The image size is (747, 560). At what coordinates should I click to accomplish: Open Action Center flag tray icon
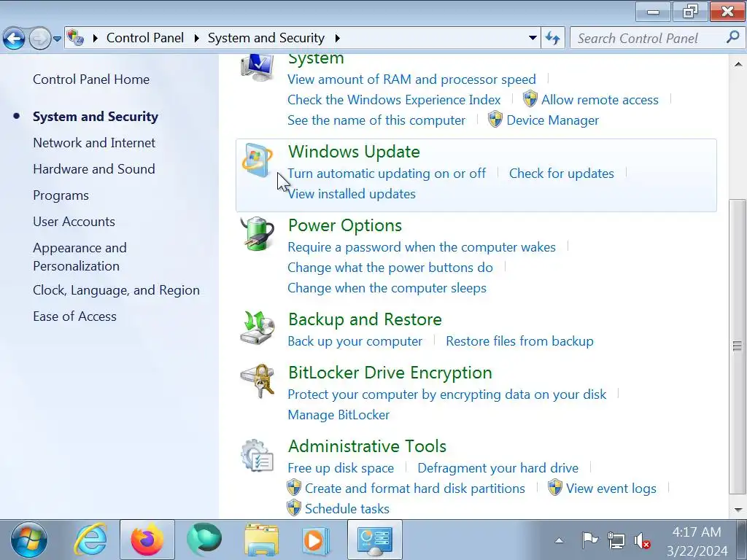tap(589, 540)
